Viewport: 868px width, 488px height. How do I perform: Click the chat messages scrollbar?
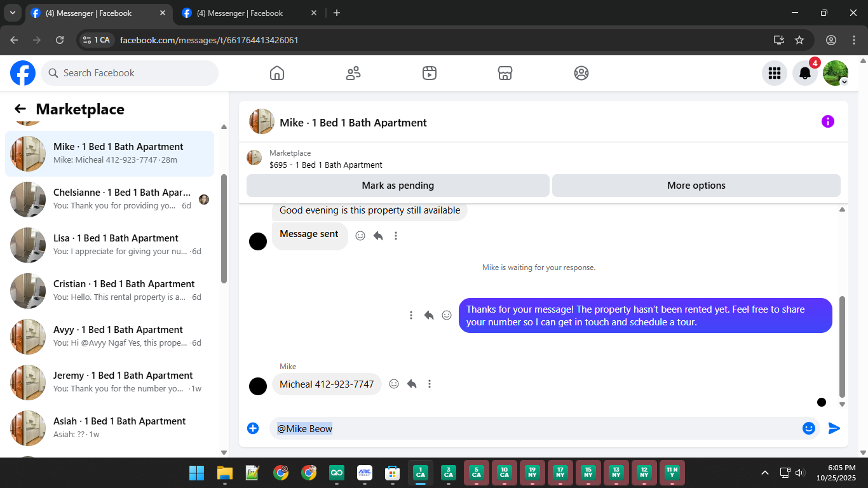[843, 346]
